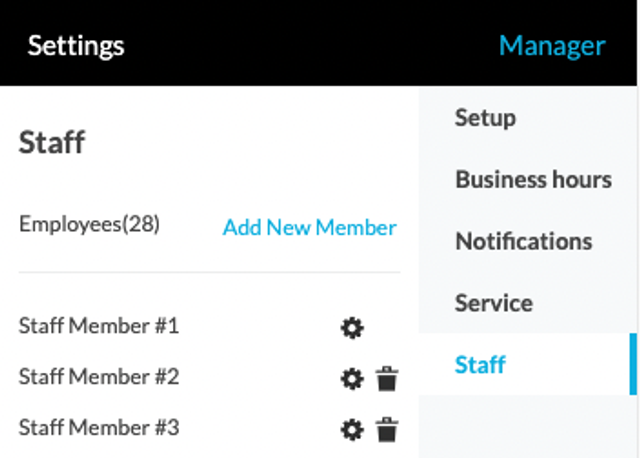This screenshot has height=458, width=640.
Task: Click the bold Staff page heading
Action: click(x=52, y=142)
